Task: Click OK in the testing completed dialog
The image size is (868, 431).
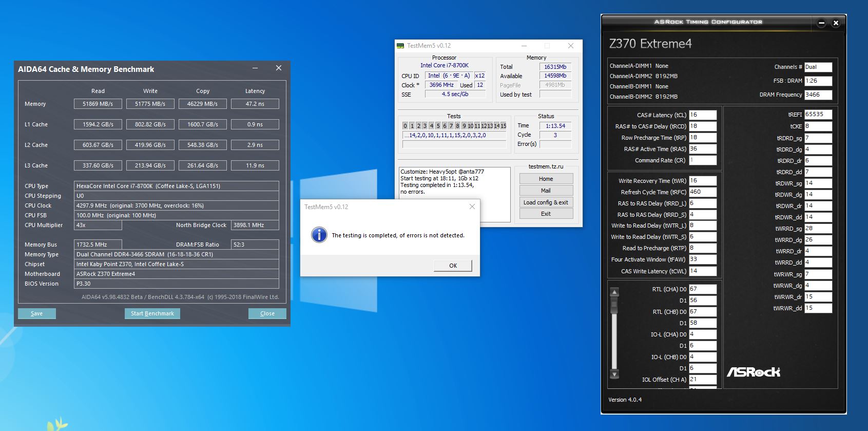Action: pos(453,266)
